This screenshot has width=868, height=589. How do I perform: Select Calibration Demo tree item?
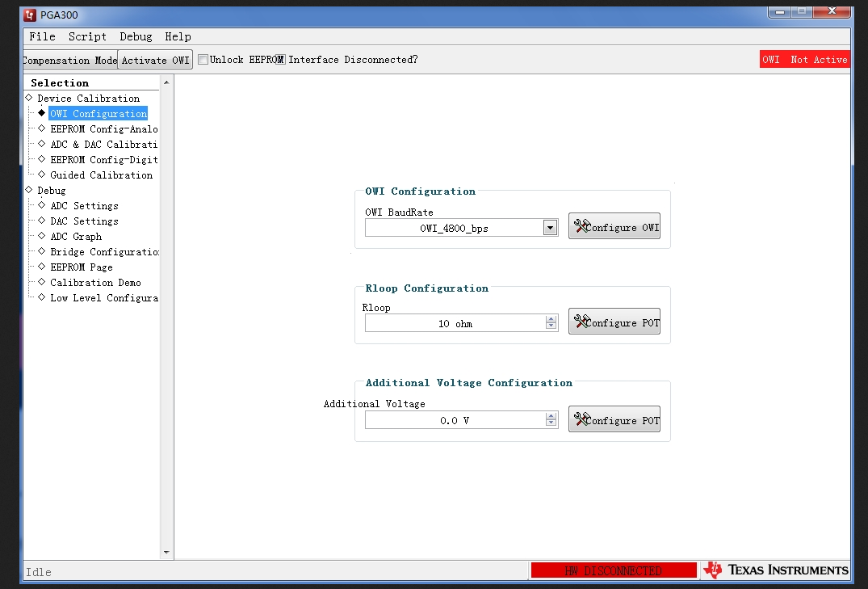point(95,283)
